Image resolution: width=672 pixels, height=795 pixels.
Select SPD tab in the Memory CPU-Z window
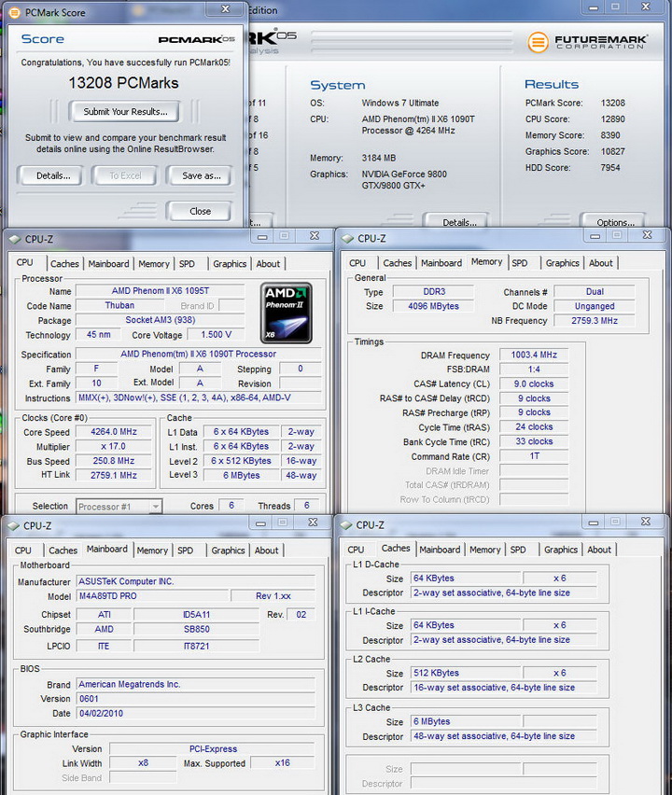click(519, 263)
